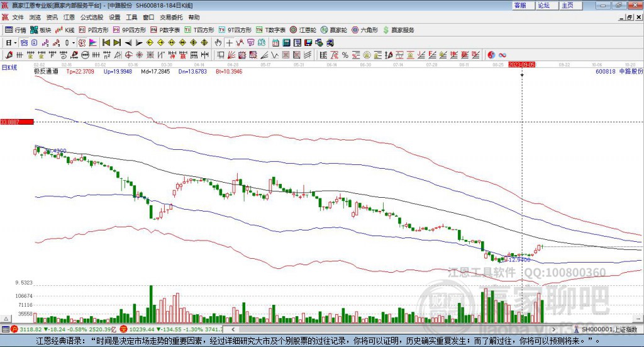
Task: Expand the 日 period dropdown arrow
Action: click(x=15, y=43)
